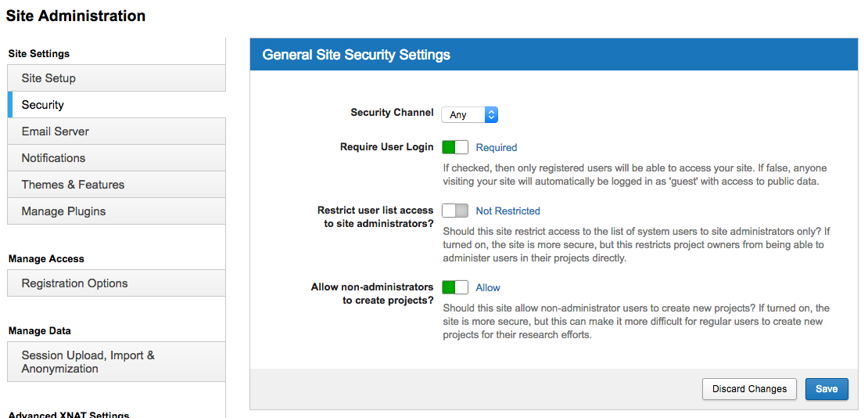Open the Security Channel dropdown
This screenshot has height=418, width=868.
[469, 115]
